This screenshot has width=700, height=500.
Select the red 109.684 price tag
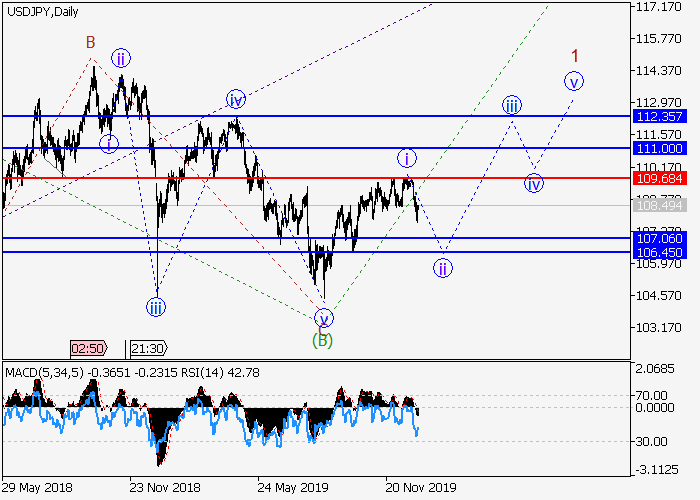pyautogui.click(x=657, y=178)
